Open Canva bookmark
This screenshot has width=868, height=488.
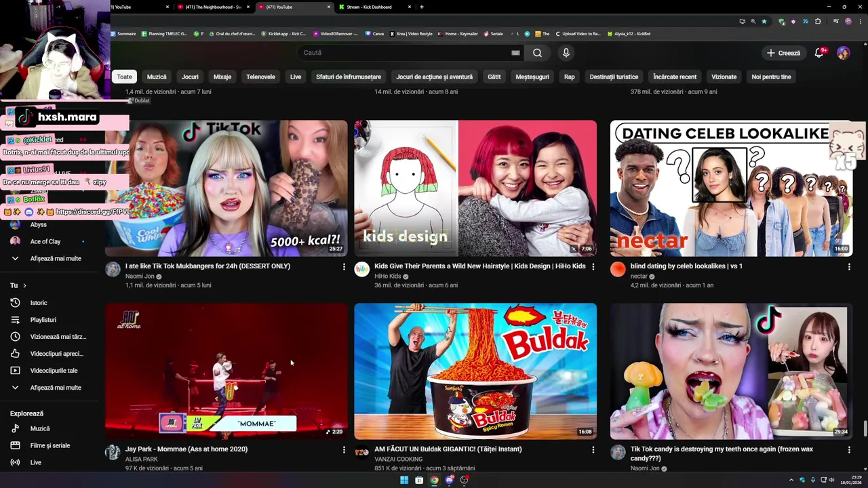[374, 33]
